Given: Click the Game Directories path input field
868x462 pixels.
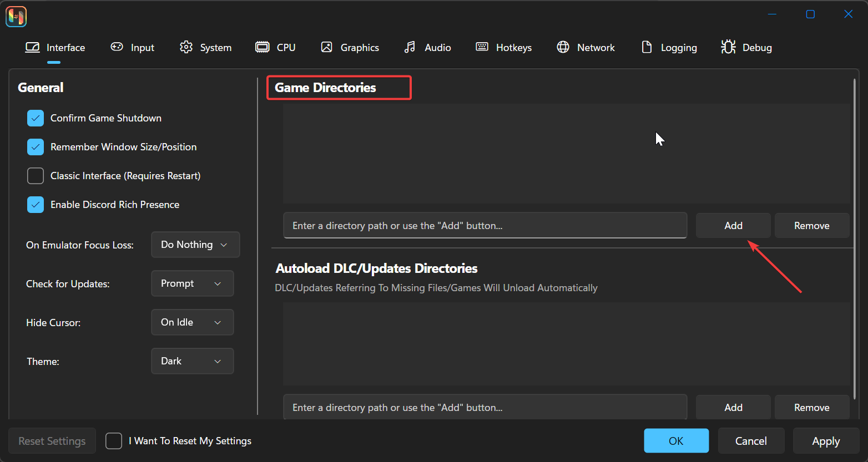Looking at the screenshot, I should coord(485,226).
